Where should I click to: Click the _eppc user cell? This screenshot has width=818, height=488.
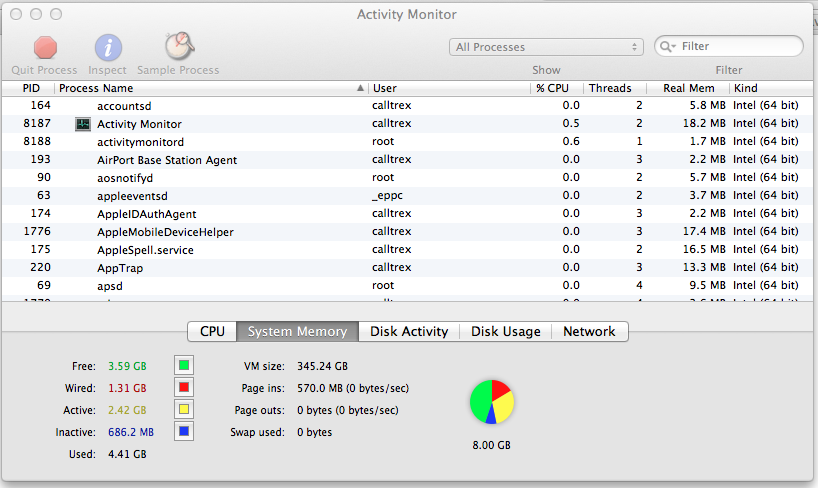(387, 196)
